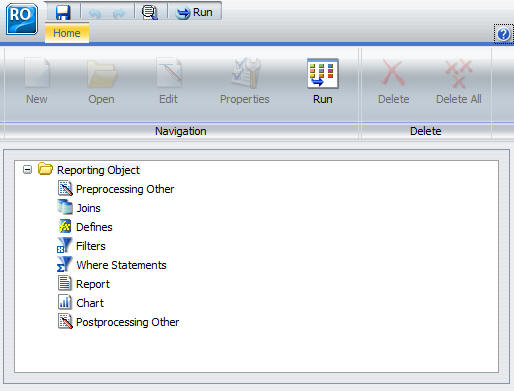Click the Undo arrow in quick access toolbar

[x=95, y=13]
